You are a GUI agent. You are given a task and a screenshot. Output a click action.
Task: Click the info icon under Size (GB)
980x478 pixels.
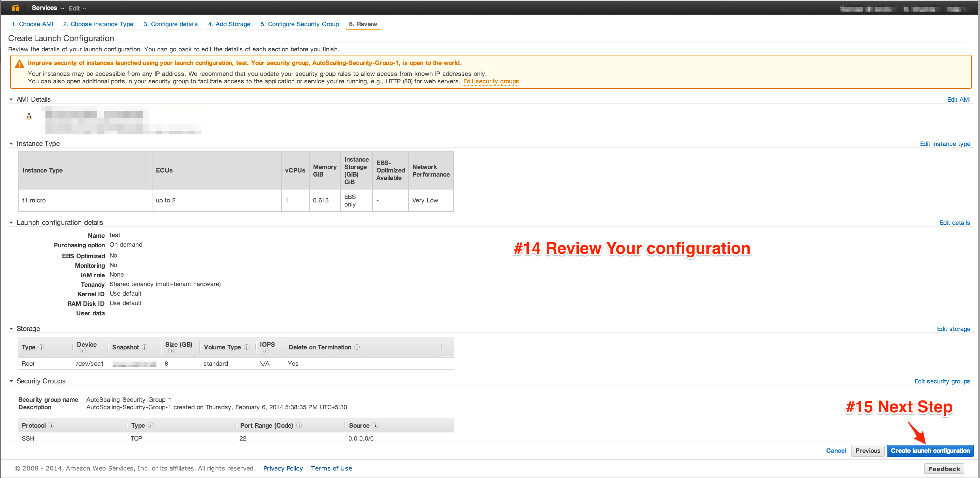coord(171,351)
